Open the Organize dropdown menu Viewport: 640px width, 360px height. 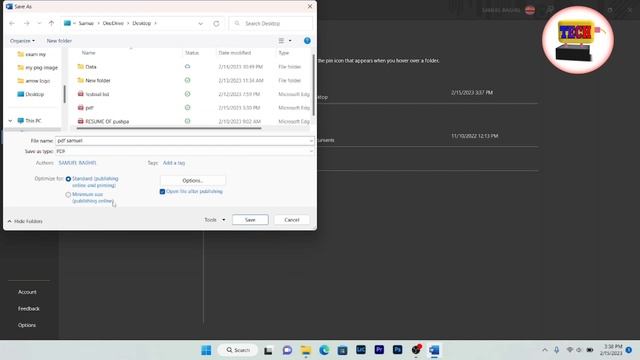pos(22,41)
